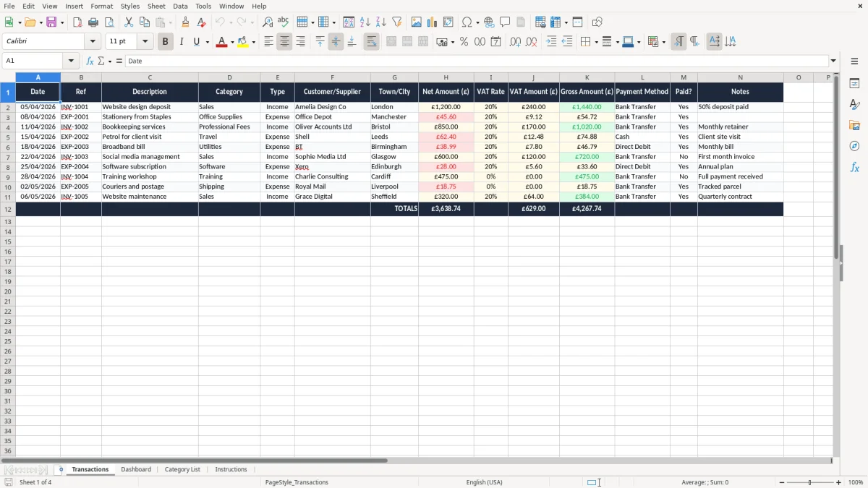Click Sort Ascending icon

pyautogui.click(x=365, y=22)
